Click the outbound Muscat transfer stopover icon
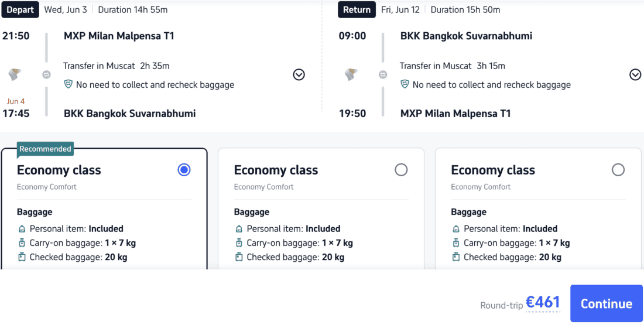 coord(46,75)
